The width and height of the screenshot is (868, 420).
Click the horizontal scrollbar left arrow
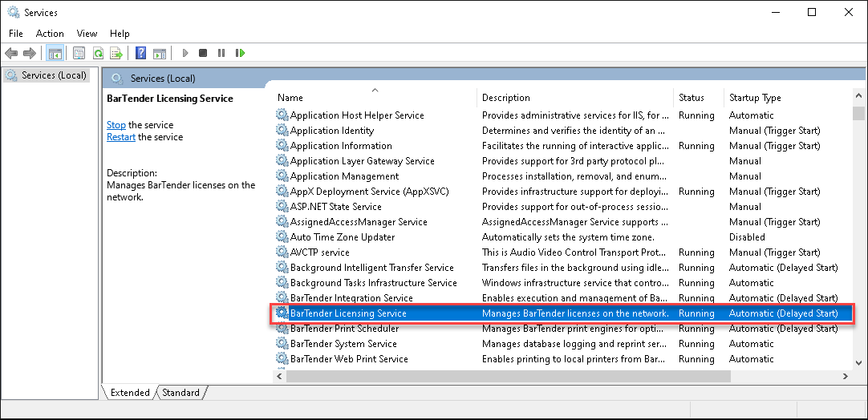tap(280, 376)
